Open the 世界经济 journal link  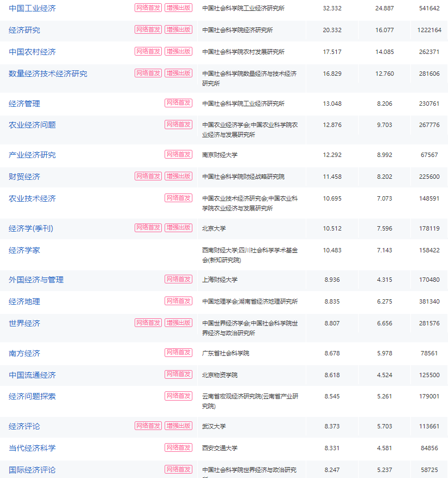coord(25,323)
